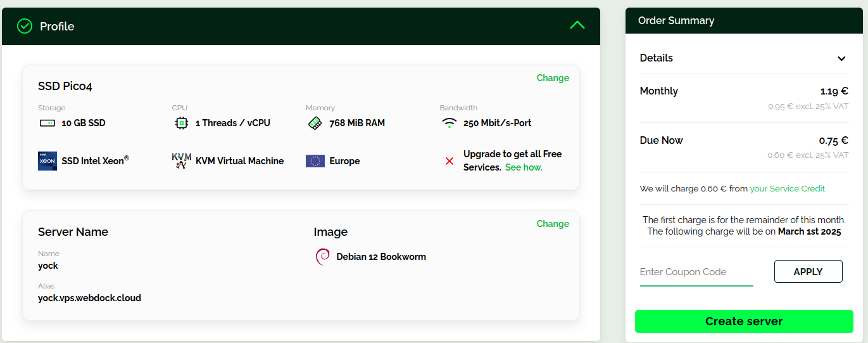This screenshot has height=343, width=868.
Task: Click the Wi-Fi bandwidth icon
Action: pos(449,123)
